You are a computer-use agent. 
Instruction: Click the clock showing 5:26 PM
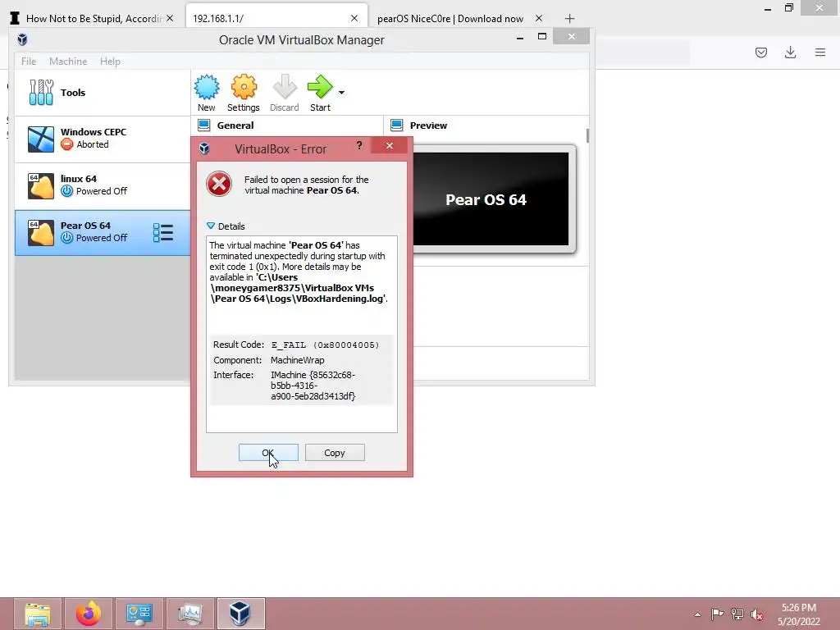pyautogui.click(x=799, y=608)
